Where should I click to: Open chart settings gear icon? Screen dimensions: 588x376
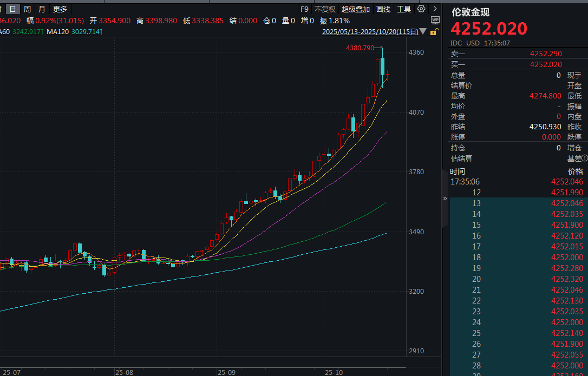click(421, 9)
